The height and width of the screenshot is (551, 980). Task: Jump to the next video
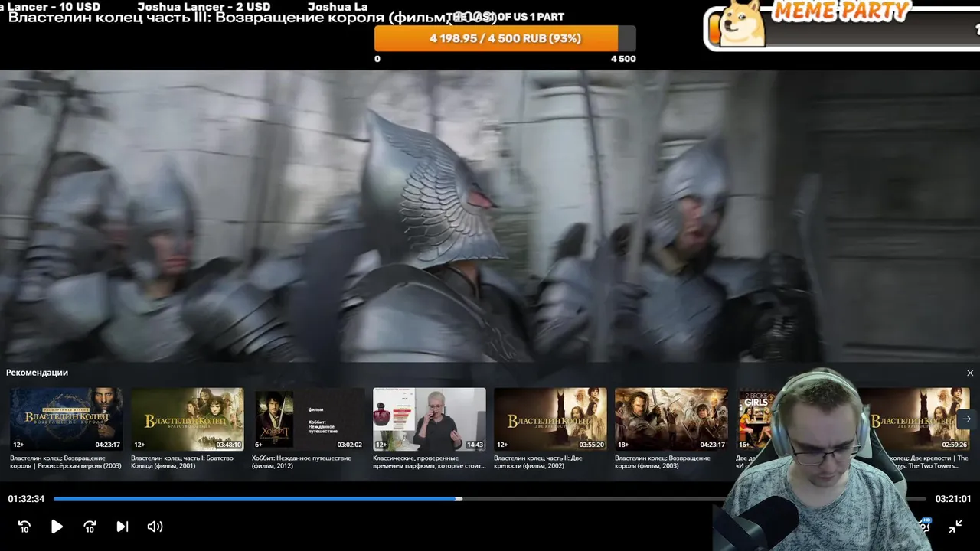(122, 527)
